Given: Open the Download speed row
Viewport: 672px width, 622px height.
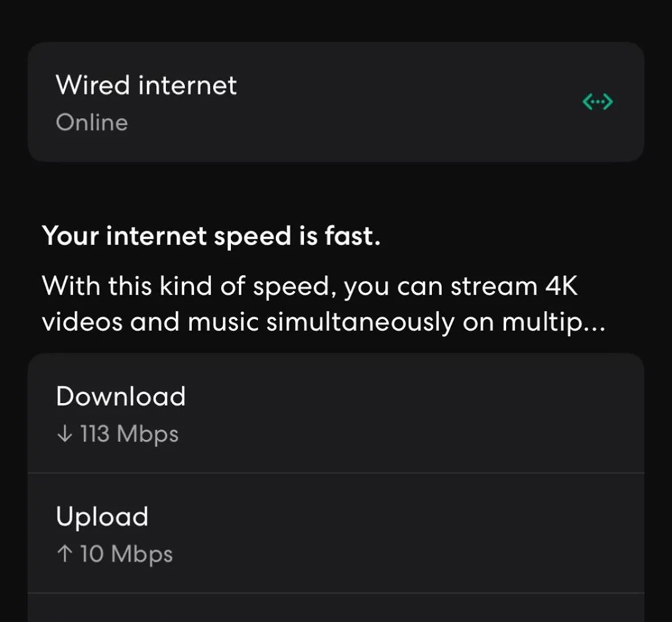Looking at the screenshot, I should click(x=336, y=414).
